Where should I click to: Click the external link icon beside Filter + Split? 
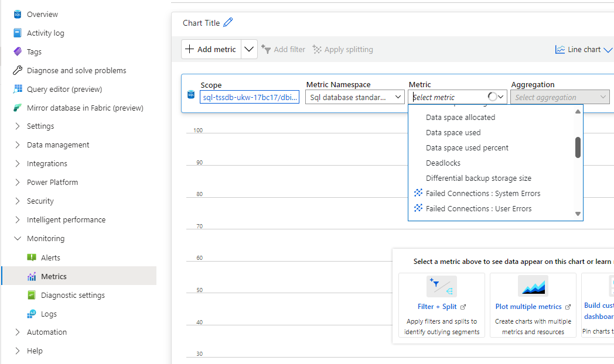click(463, 307)
